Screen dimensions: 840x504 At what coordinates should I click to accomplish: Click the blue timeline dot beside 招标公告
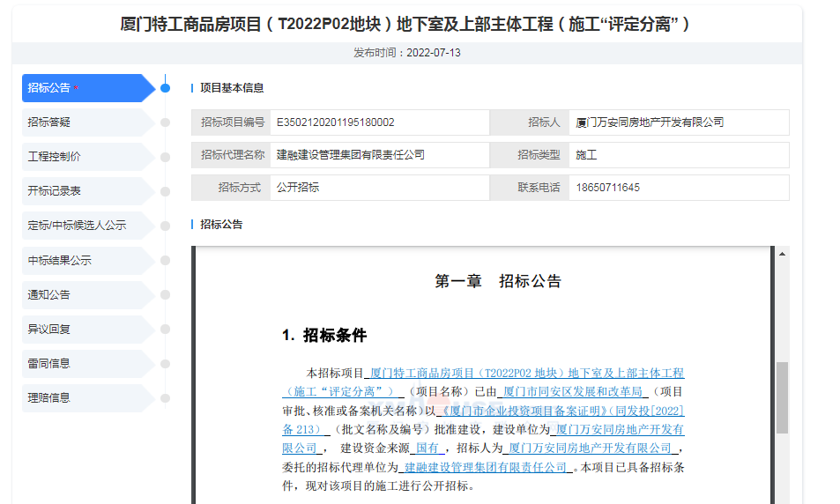(x=165, y=88)
